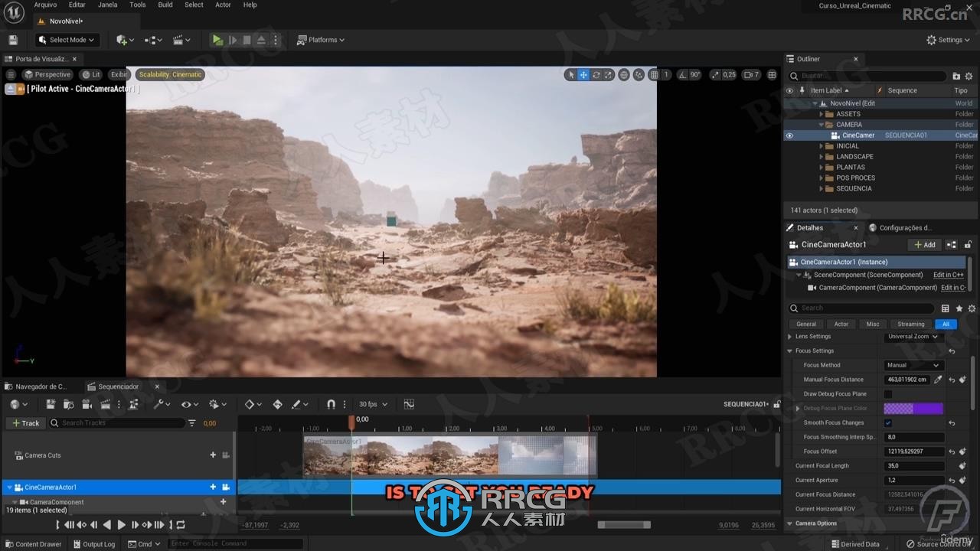Open viewport layout grid button
This screenshot has width=980, height=551.
point(772,74)
